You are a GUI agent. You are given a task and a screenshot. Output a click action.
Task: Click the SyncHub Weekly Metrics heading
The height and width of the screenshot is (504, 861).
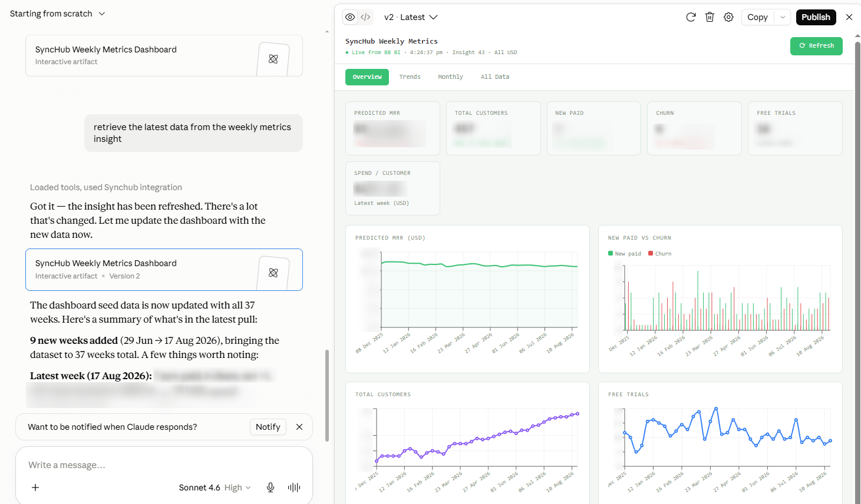click(391, 41)
